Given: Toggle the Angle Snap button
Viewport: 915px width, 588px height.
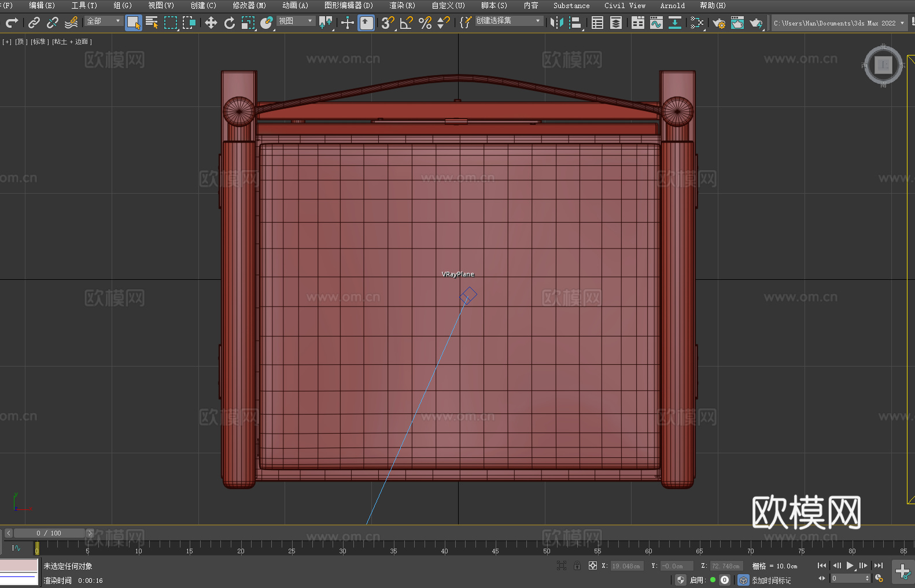Looking at the screenshot, I should 407,23.
